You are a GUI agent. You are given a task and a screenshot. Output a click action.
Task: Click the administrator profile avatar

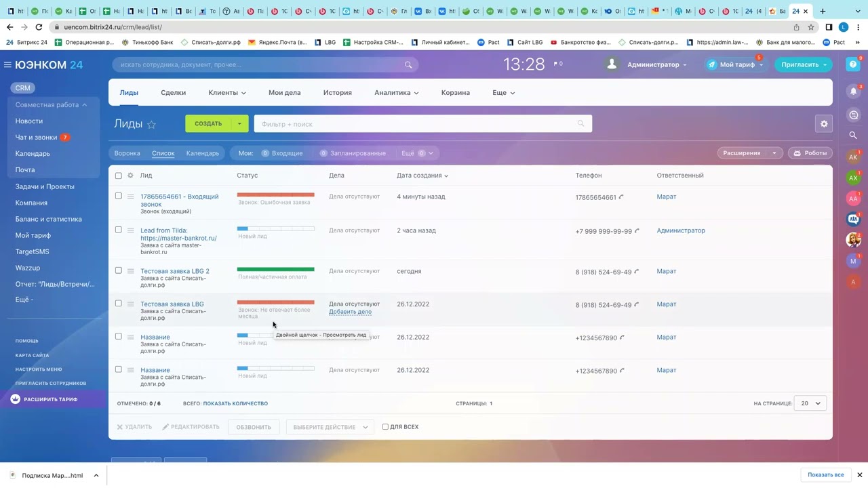click(612, 64)
